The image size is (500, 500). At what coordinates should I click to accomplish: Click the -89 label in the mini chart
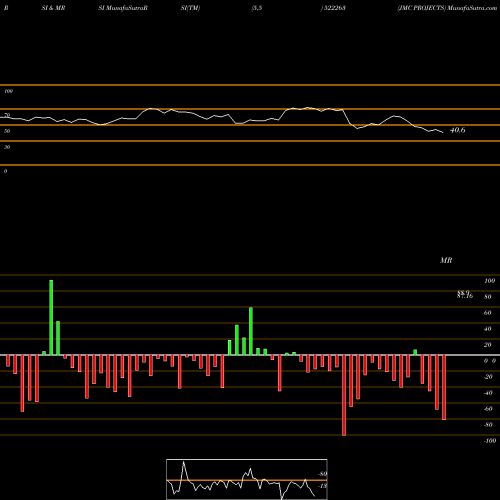coord(323,474)
